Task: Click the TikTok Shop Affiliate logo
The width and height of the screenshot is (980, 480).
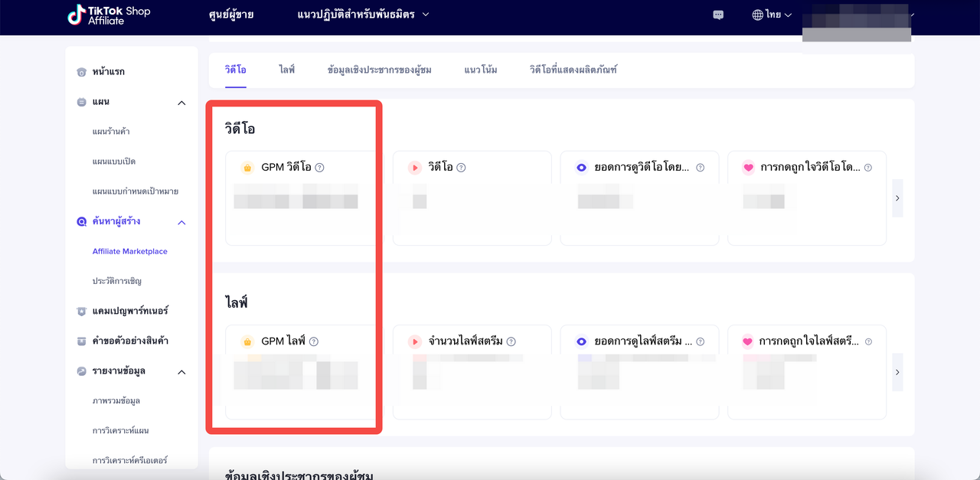Action: click(x=109, y=15)
